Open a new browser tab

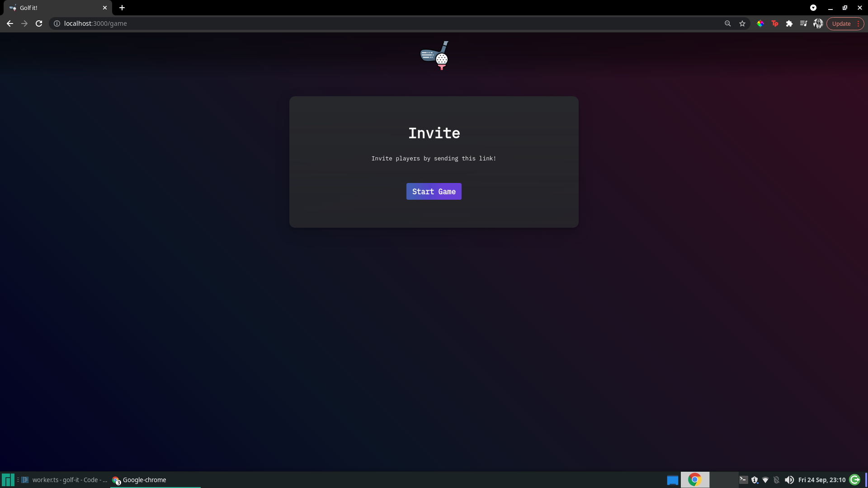[122, 8]
